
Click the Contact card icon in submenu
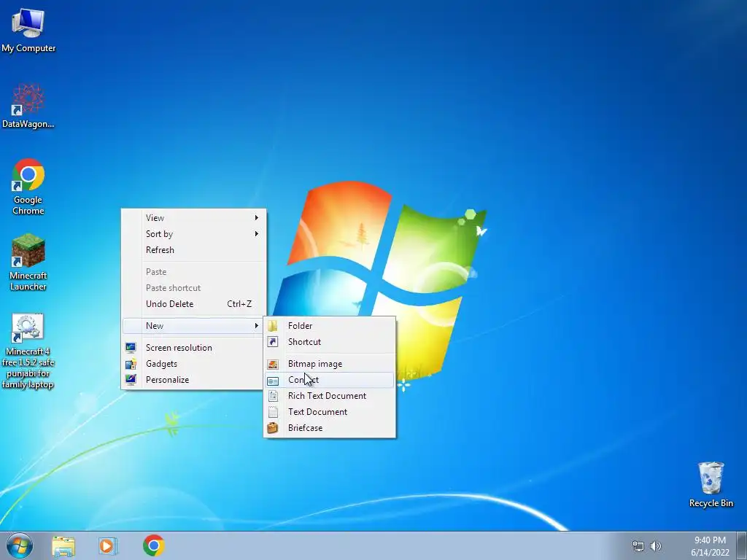273,381
